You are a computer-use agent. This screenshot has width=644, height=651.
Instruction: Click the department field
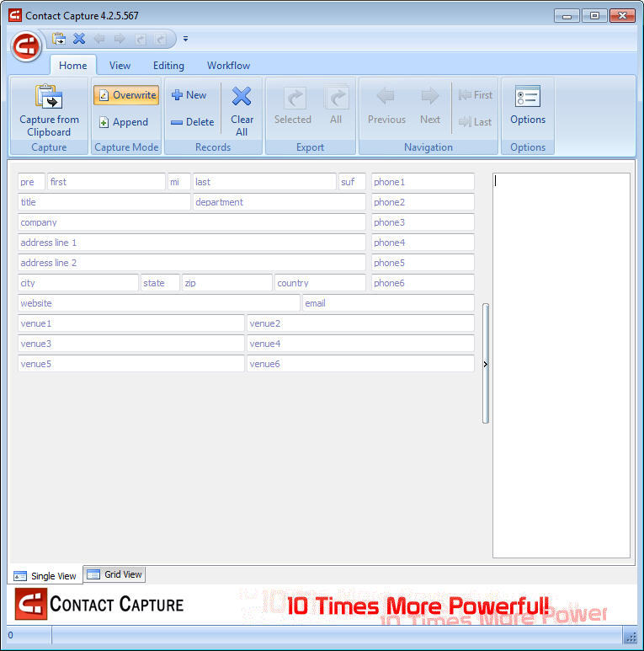pos(279,202)
